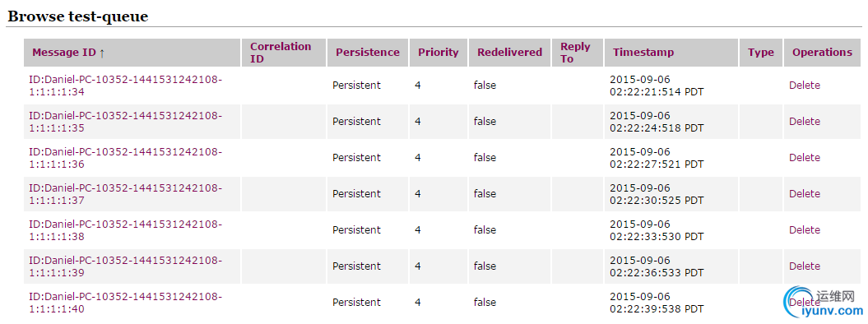Click the Correlation ID column header

(x=281, y=53)
